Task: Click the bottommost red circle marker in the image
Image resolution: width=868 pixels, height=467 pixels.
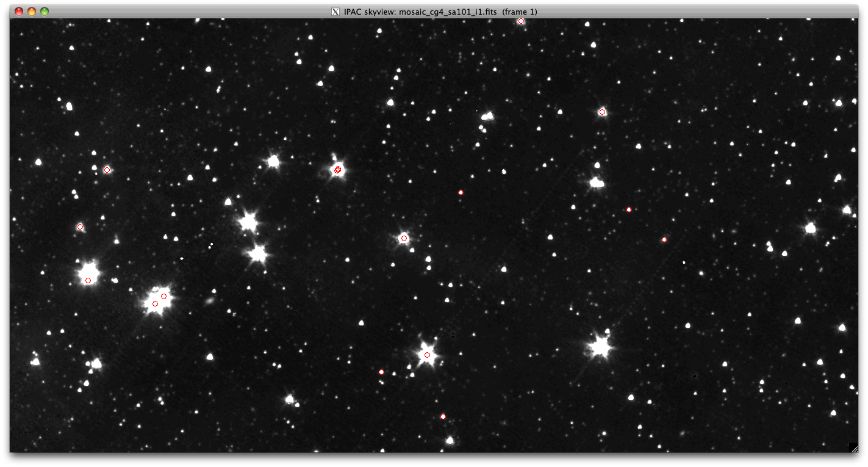Action: click(x=443, y=417)
